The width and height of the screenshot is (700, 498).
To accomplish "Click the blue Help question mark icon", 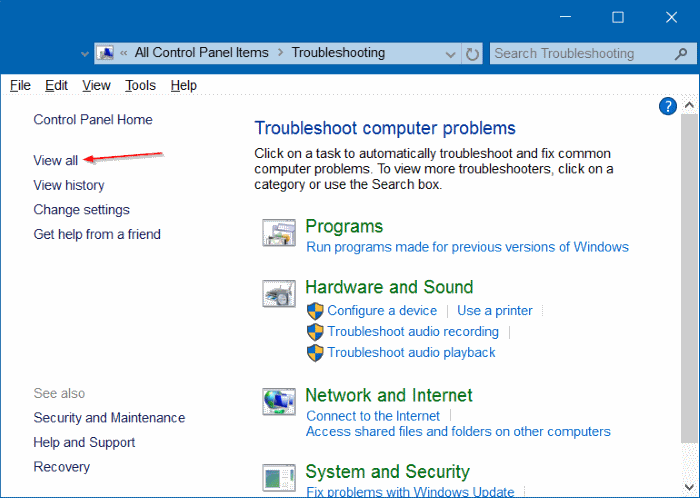I will [667, 107].
